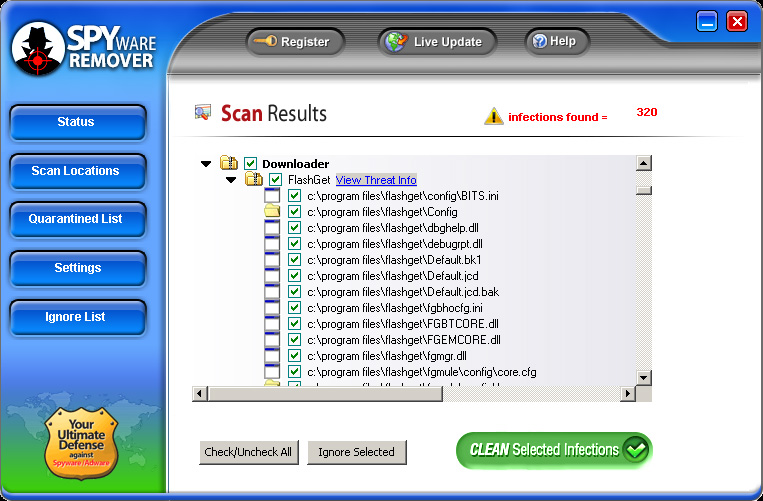Open the Help button

(x=557, y=41)
